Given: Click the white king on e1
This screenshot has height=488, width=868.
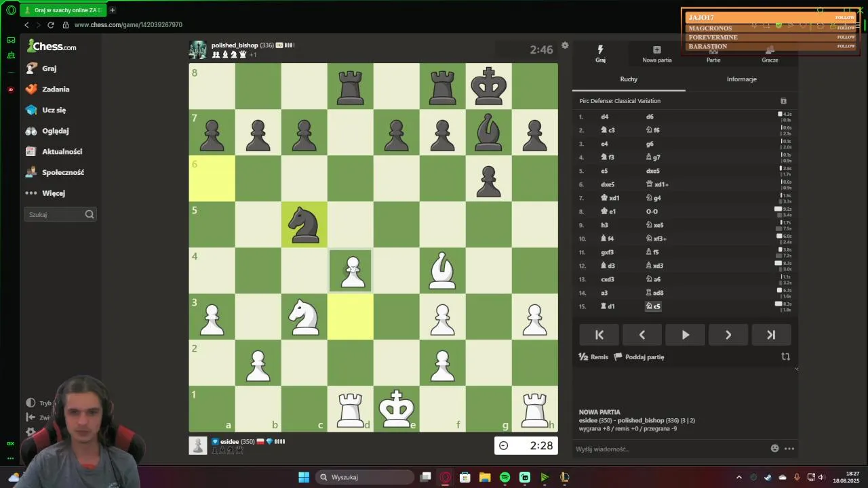Looking at the screenshot, I should click(x=396, y=409).
